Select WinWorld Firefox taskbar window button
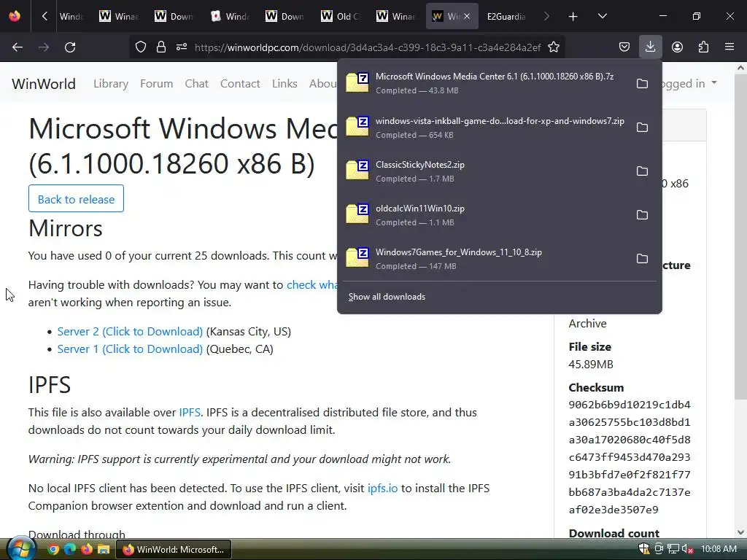 [x=174, y=550]
